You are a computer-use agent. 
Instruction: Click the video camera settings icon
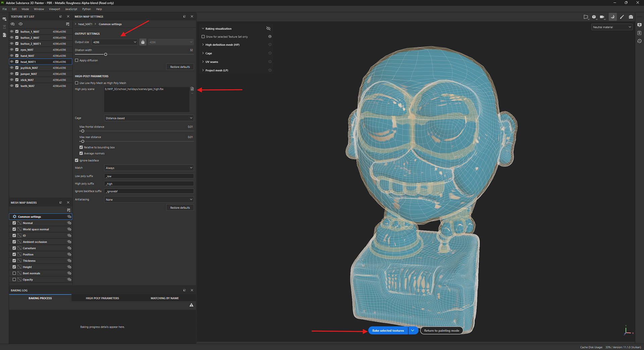point(602,17)
